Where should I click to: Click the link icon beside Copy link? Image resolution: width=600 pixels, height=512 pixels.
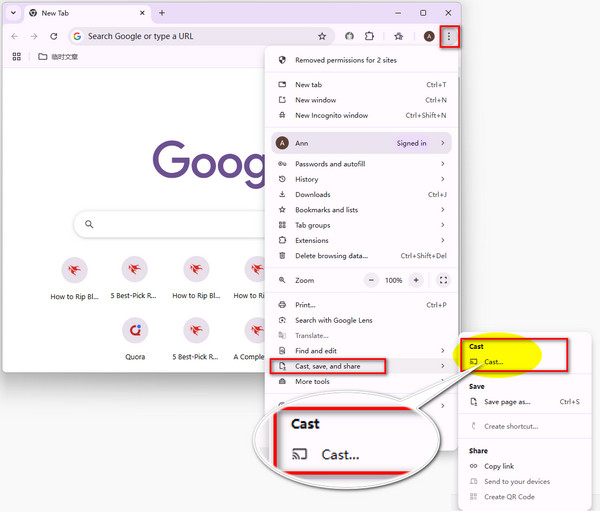[x=474, y=466]
